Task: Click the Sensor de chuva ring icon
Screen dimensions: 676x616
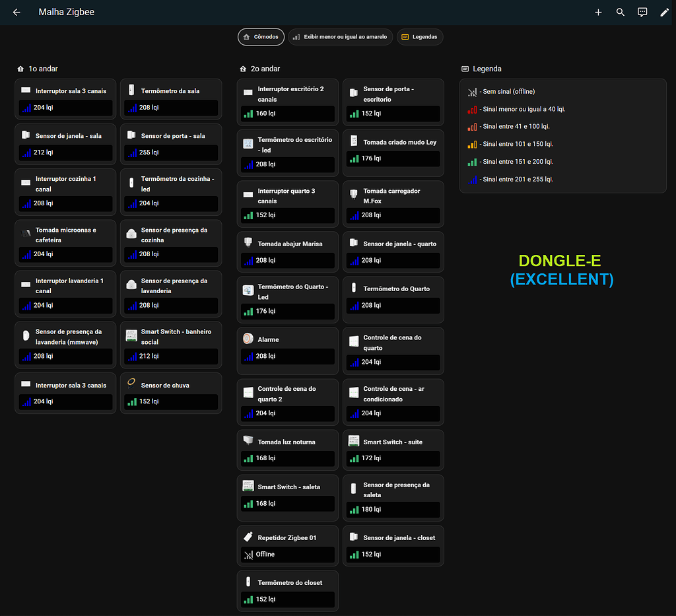Action: coord(131,383)
